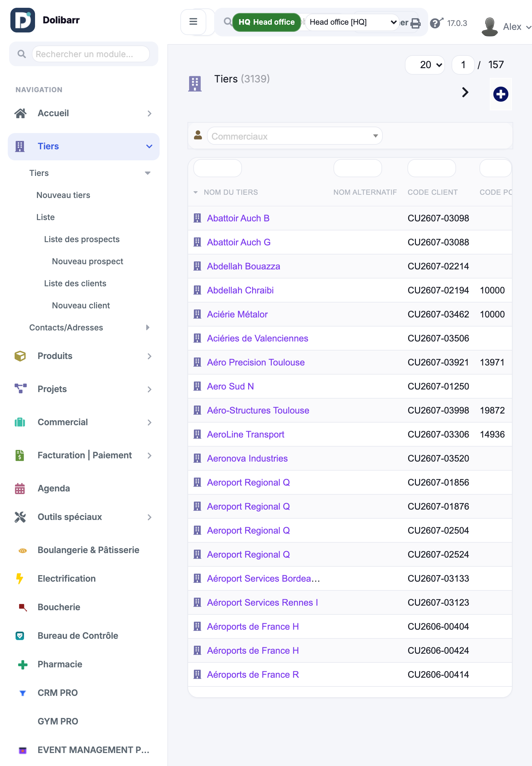Open Nouveau client menu entry
Image resolution: width=532 pixels, height=766 pixels.
tap(81, 305)
